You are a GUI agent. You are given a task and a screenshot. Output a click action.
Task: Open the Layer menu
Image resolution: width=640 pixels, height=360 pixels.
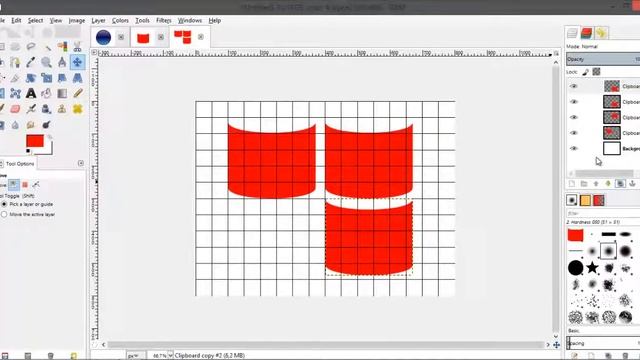point(98,20)
